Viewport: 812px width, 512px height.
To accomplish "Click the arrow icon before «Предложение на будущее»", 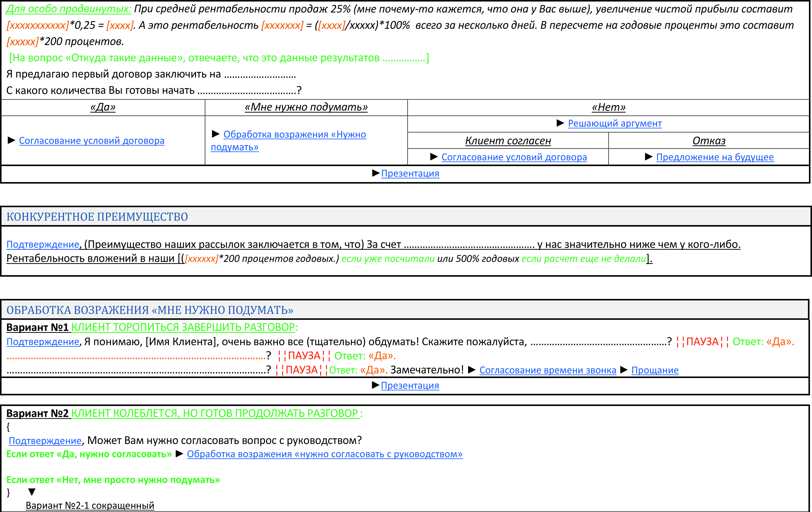I will click(649, 157).
